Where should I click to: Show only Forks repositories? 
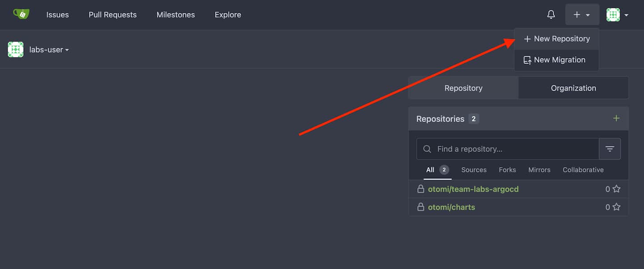click(507, 170)
